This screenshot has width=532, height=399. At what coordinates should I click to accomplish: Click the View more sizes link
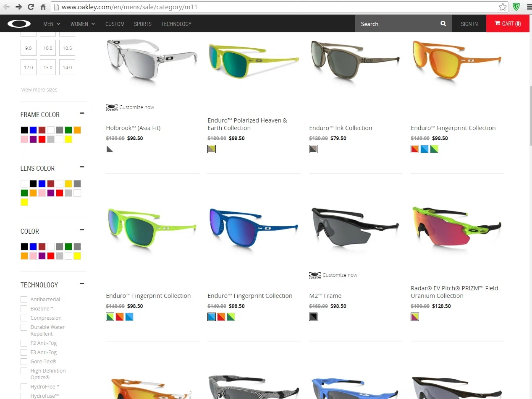pos(39,90)
